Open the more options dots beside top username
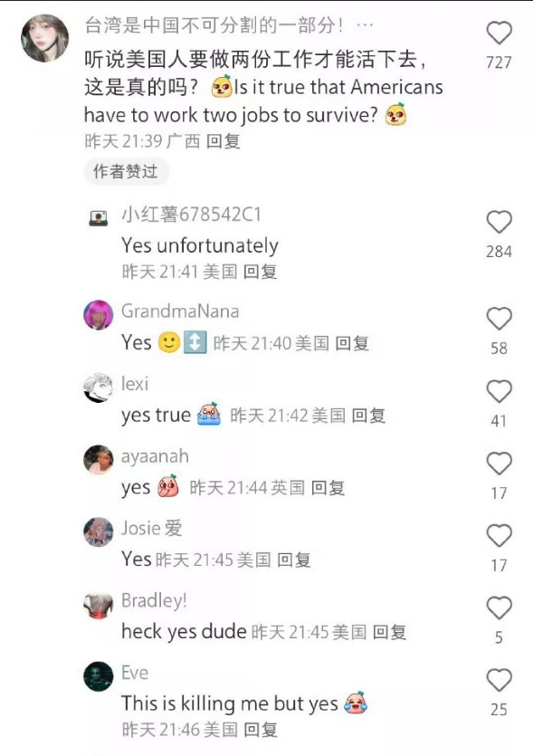Viewport: 533px width, 756px height. point(365,25)
